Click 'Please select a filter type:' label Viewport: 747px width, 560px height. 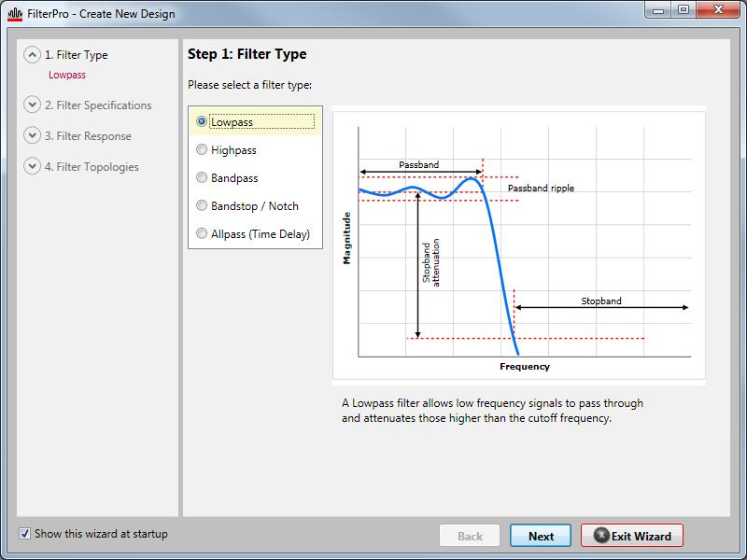(249, 85)
